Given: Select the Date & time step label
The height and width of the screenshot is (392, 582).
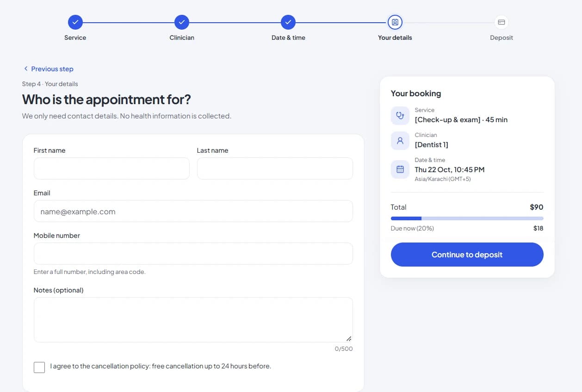Looking at the screenshot, I should coord(288,37).
